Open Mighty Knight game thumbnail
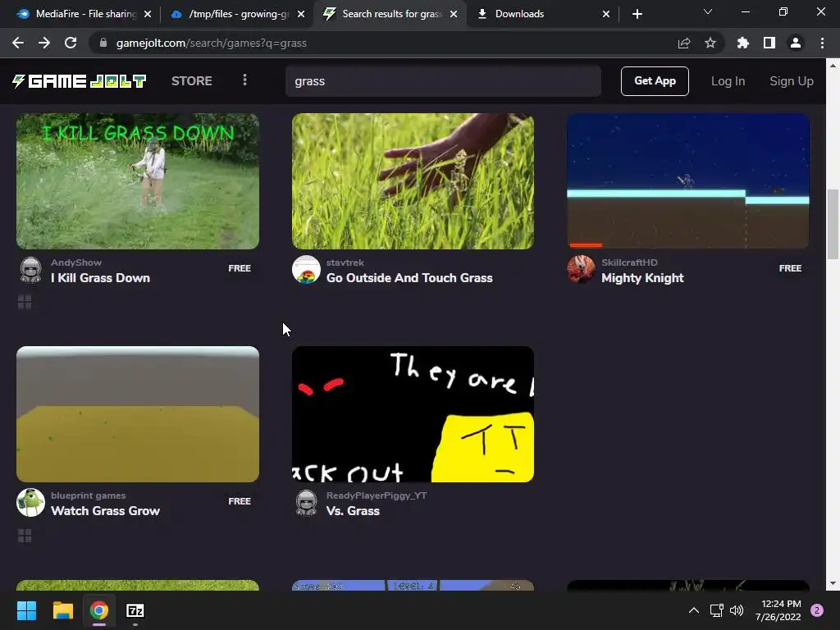This screenshot has width=840, height=630. pyautogui.click(x=688, y=181)
